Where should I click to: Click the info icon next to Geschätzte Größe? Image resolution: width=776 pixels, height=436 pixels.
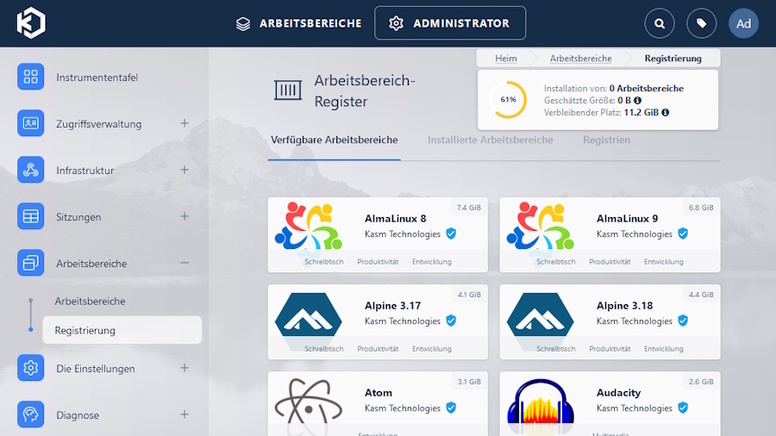(x=637, y=100)
